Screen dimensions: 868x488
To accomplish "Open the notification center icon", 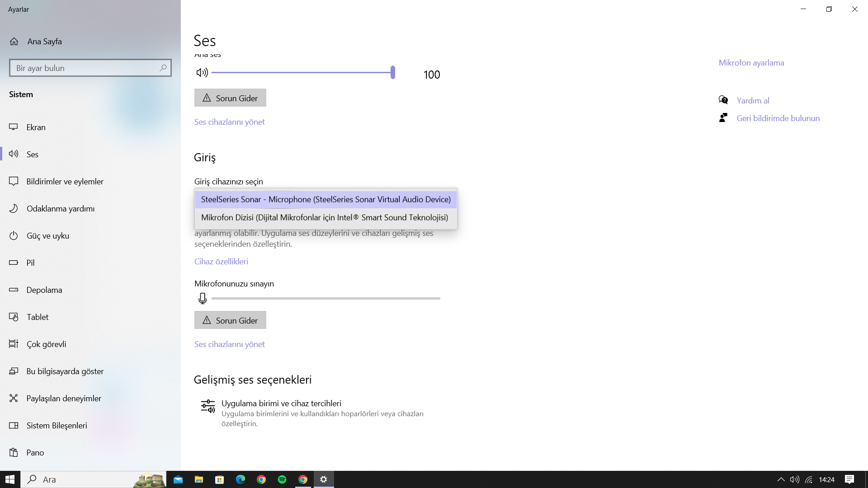I will click(x=849, y=479).
